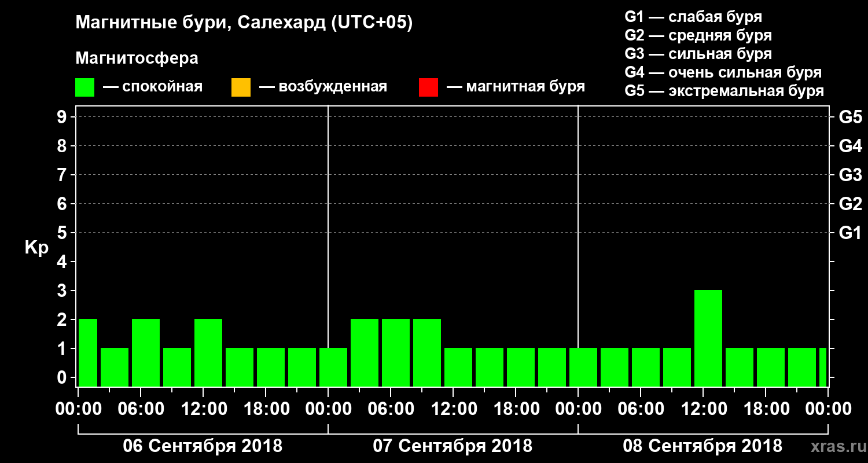Click the '12:00' time label of 06 Сентября
Image resolution: width=868 pixels, height=463 pixels.
click(x=204, y=409)
